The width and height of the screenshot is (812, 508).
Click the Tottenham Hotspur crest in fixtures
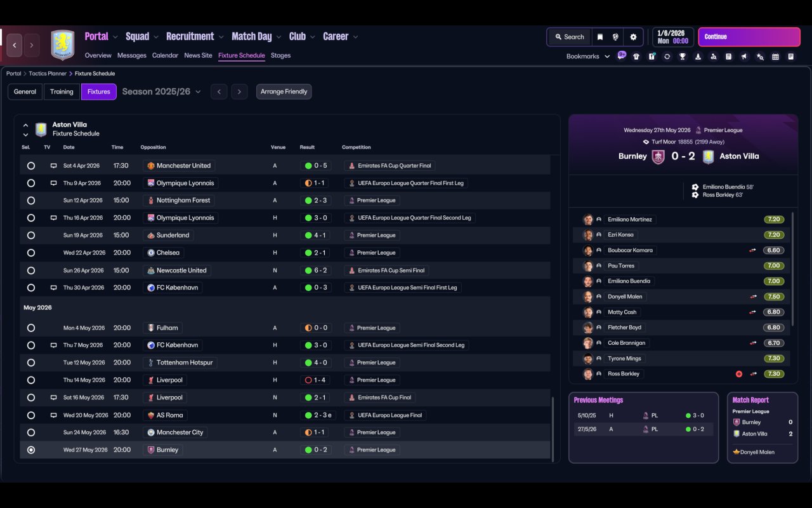coord(151,363)
